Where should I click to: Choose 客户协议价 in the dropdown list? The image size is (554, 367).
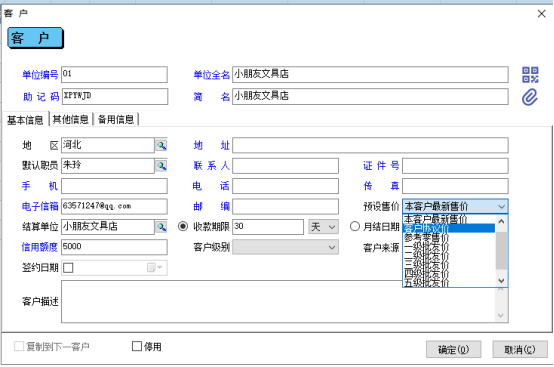449,228
